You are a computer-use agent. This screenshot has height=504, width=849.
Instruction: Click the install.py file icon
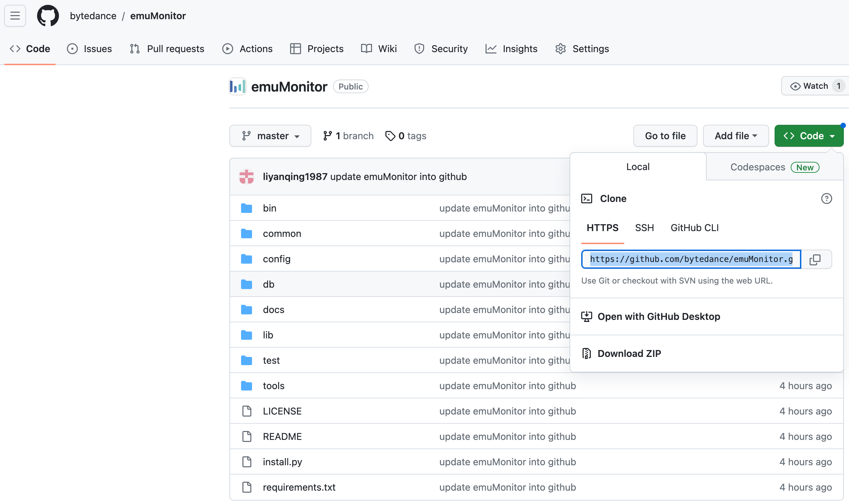247,462
